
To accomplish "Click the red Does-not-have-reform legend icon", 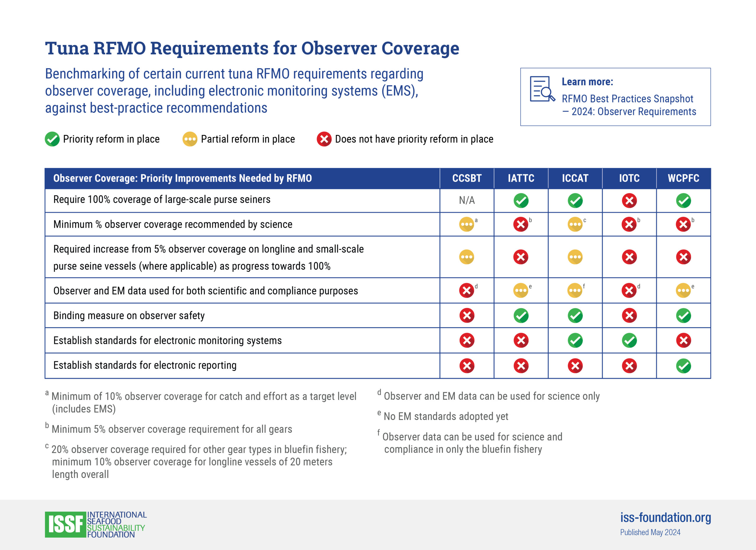I will tap(325, 139).
